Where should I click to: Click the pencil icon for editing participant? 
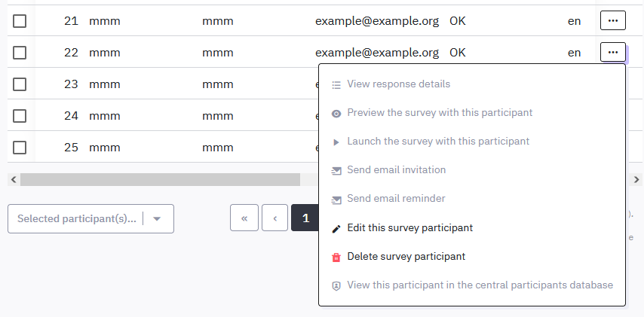tap(336, 228)
